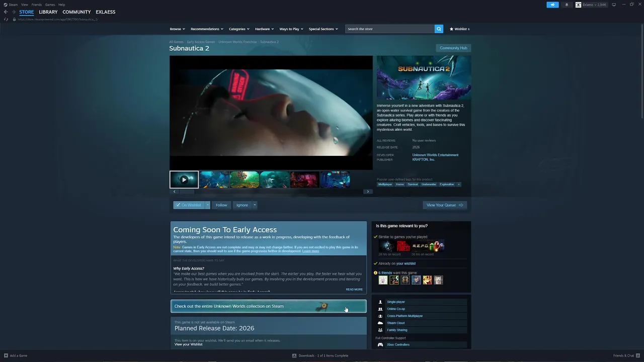Expand the Categories dropdown
Image resolution: width=644 pixels, height=362 pixels.
point(239,29)
